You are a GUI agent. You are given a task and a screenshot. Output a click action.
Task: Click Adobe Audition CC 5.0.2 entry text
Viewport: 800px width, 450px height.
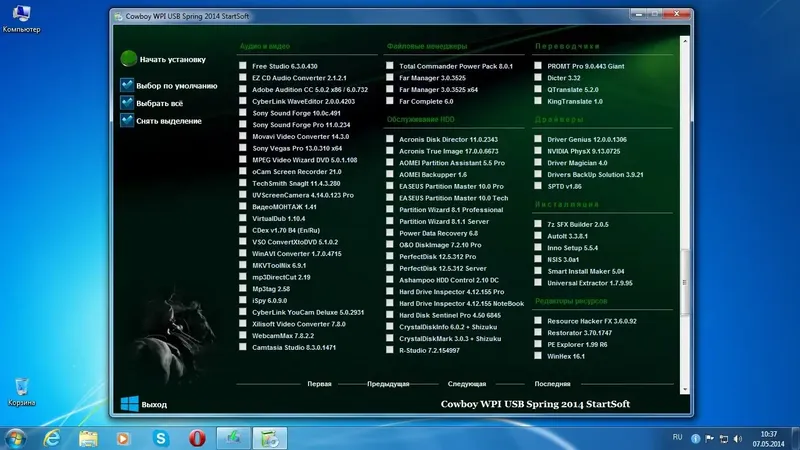pyautogui.click(x=310, y=89)
